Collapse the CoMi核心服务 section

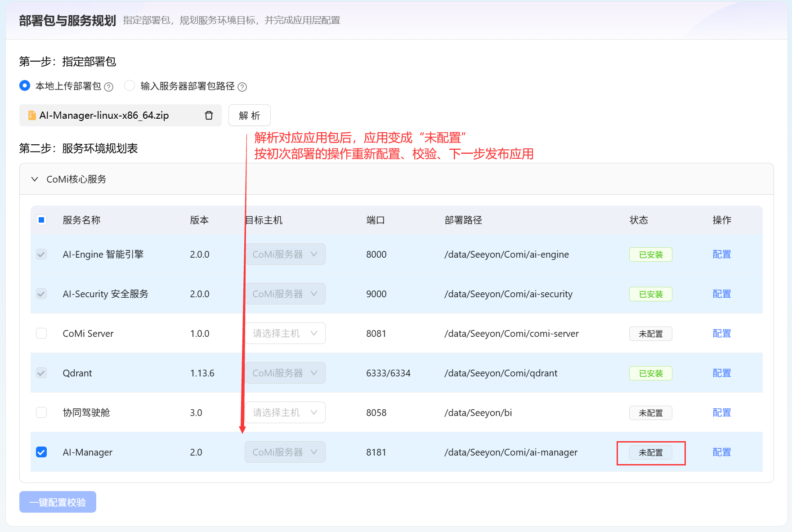click(35, 179)
